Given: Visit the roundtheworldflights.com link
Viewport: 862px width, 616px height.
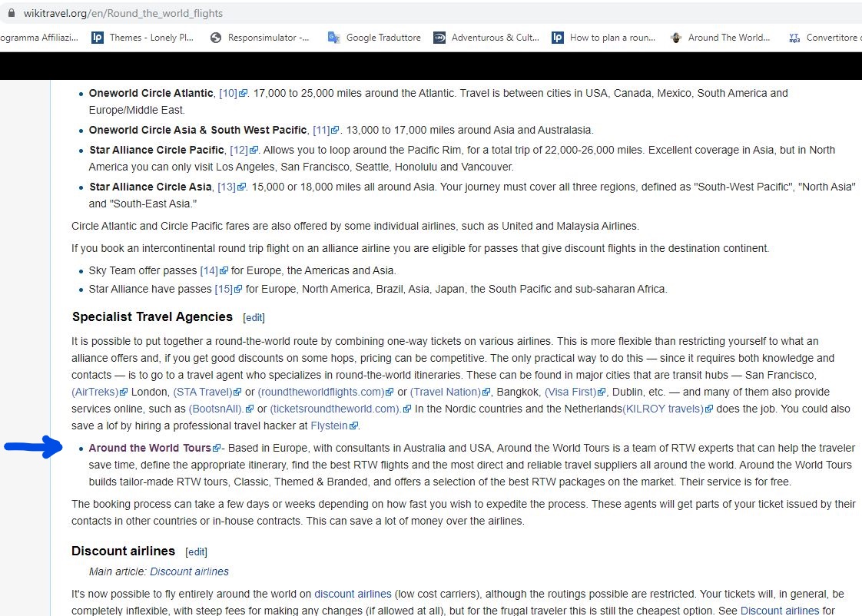Looking at the screenshot, I should coord(322,392).
